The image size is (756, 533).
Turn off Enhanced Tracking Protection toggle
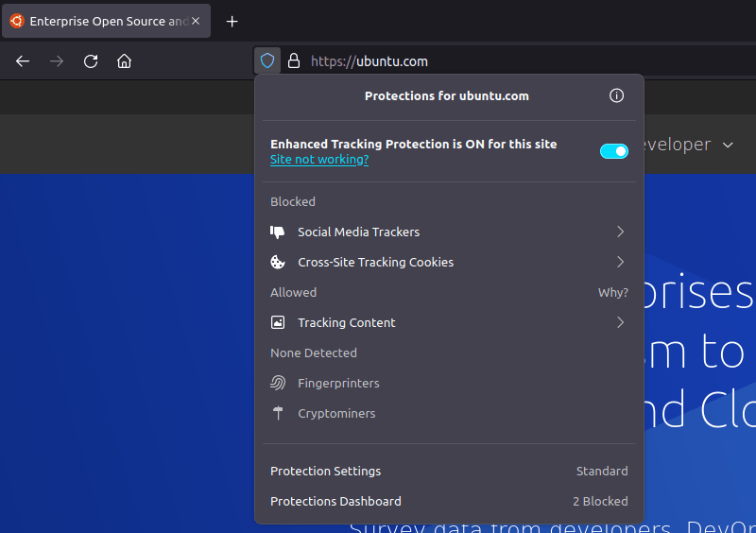click(x=613, y=151)
